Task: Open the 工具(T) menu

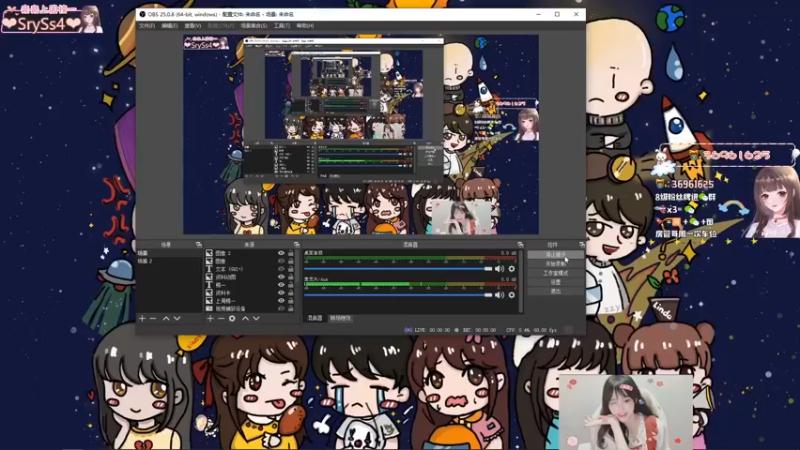Action: 282,26
